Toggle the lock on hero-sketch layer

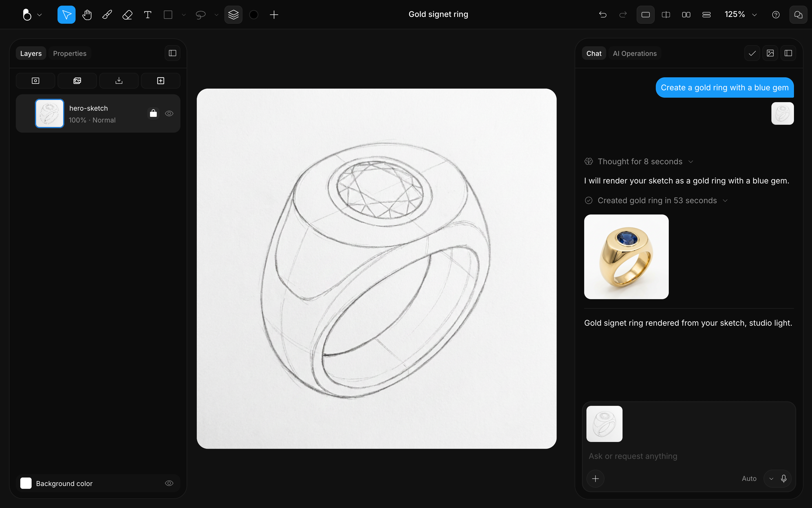153,113
